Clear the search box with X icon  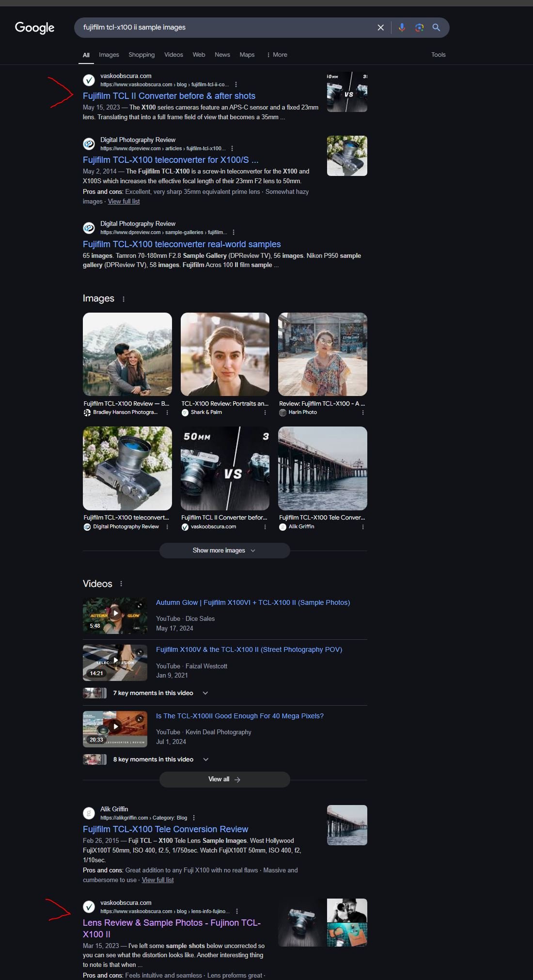point(381,28)
